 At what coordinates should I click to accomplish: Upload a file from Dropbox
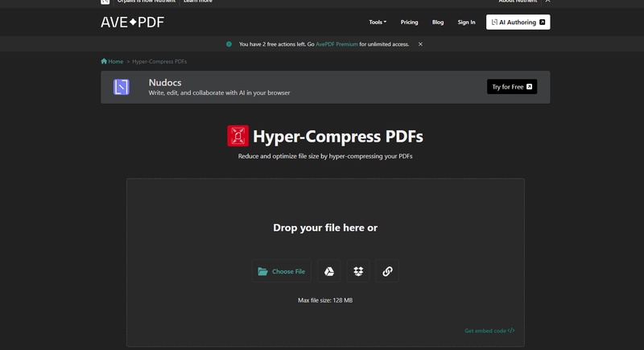pyautogui.click(x=358, y=271)
